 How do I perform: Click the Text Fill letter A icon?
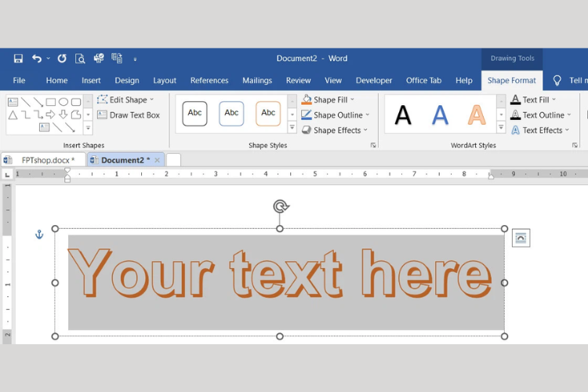tap(516, 100)
